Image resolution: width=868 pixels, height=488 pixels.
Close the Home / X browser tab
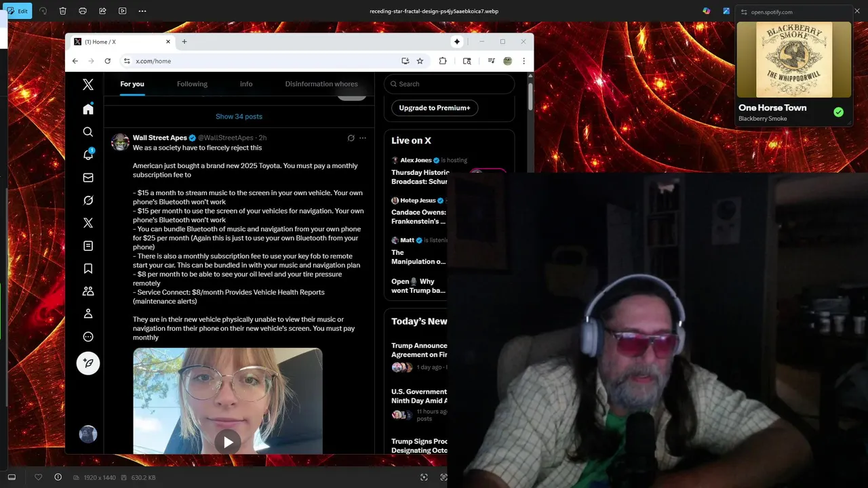168,41
